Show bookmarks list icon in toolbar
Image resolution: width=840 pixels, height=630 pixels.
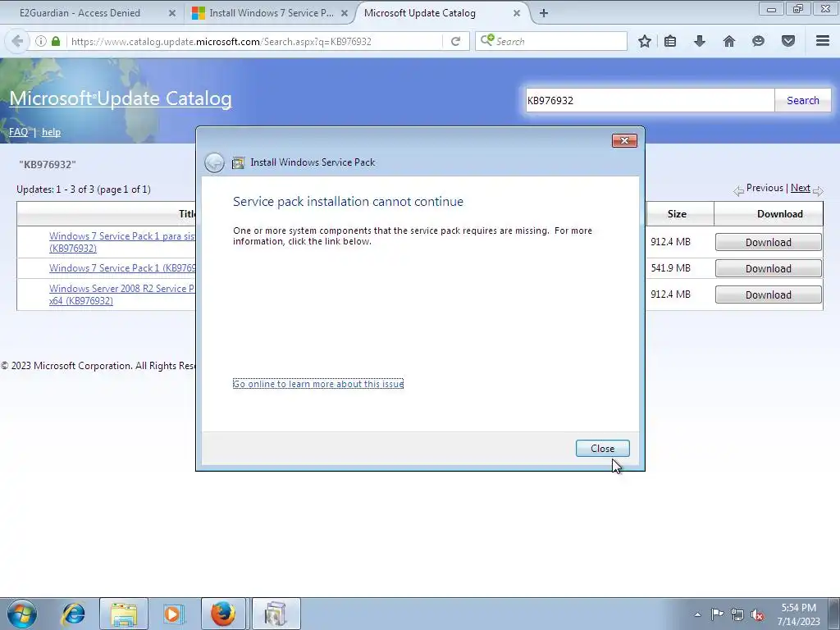pyautogui.click(x=670, y=41)
